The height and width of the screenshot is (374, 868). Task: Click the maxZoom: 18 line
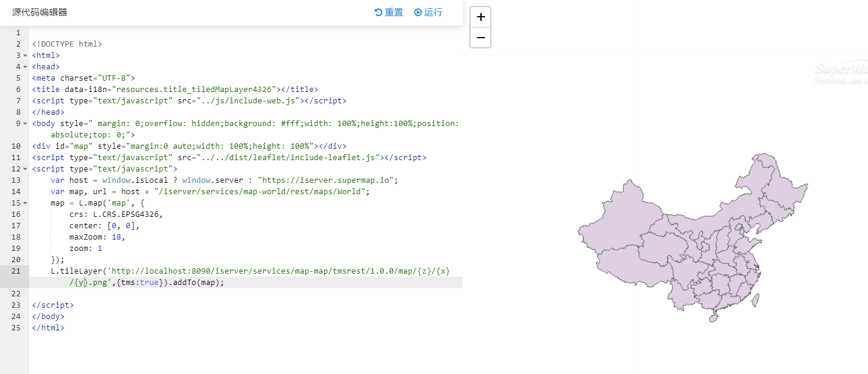point(97,237)
